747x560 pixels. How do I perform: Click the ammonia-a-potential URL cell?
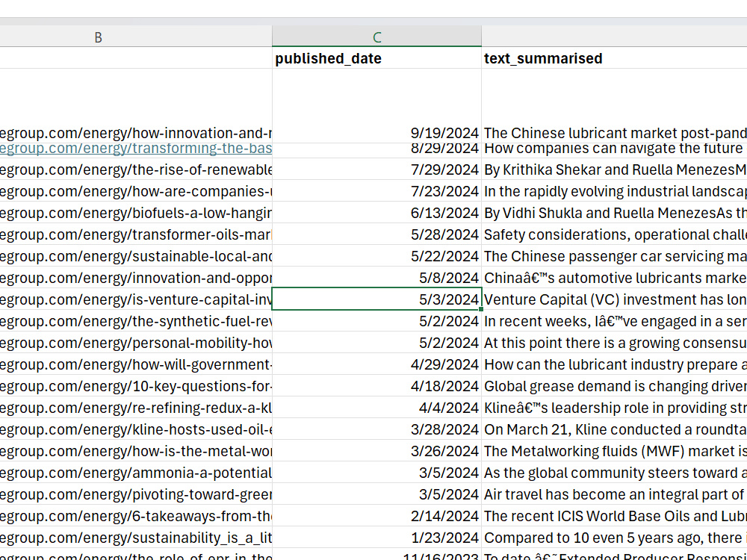(x=136, y=473)
